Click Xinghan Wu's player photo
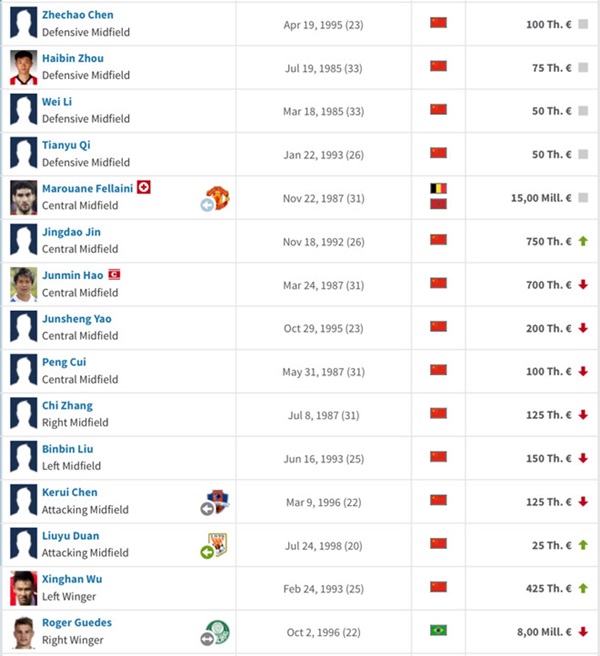This screenshot has height=656, width=600. [23, 588]
